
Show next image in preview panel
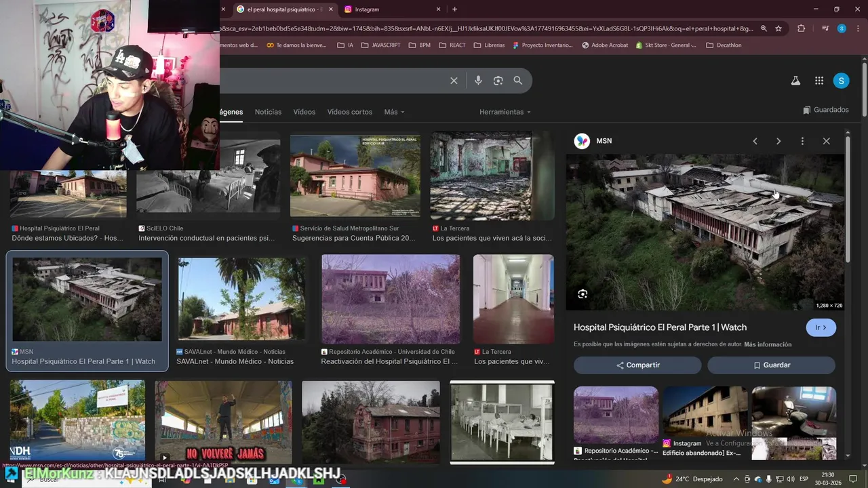point(778,141)
